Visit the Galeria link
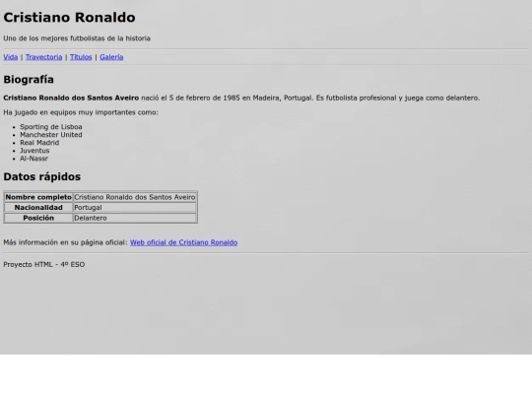Screen dimensions: 532x399 [111, 57]
